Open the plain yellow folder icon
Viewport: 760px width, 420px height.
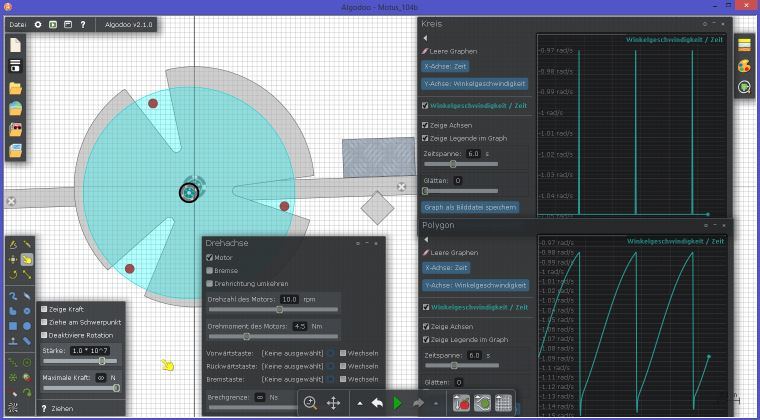coord(16,88)
